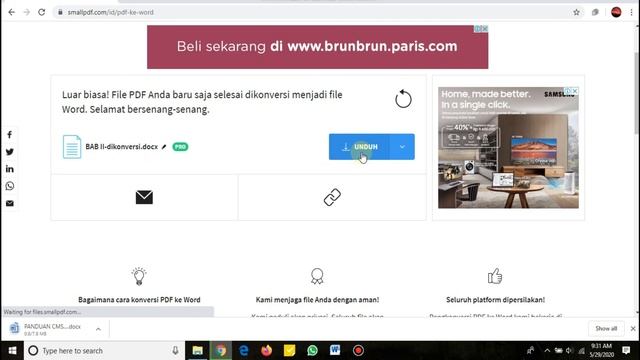This screenshot has height=360, width=640.
Task: Open Firefox from the taskbar
Action: coord(267,351)
